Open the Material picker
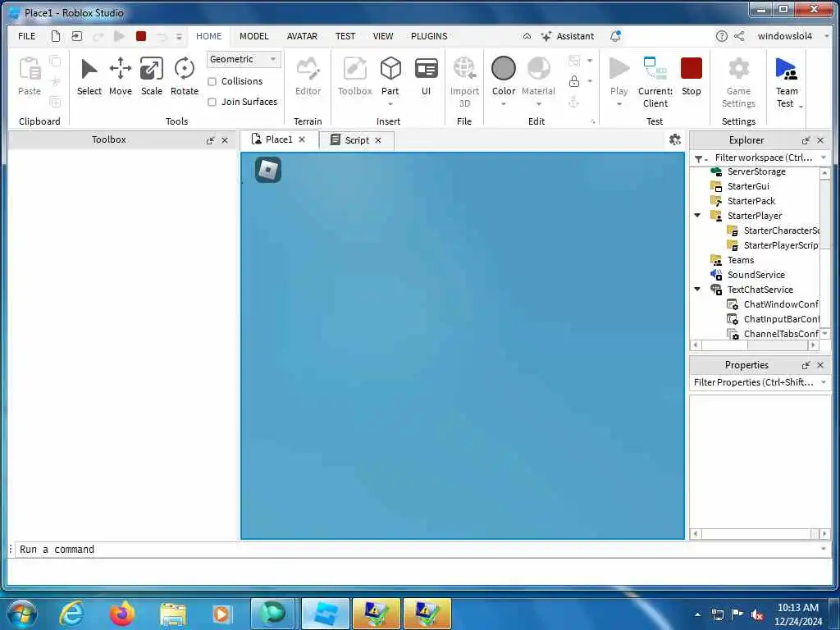Viewport: 840px width, 630px height. (x=538, y=77)
